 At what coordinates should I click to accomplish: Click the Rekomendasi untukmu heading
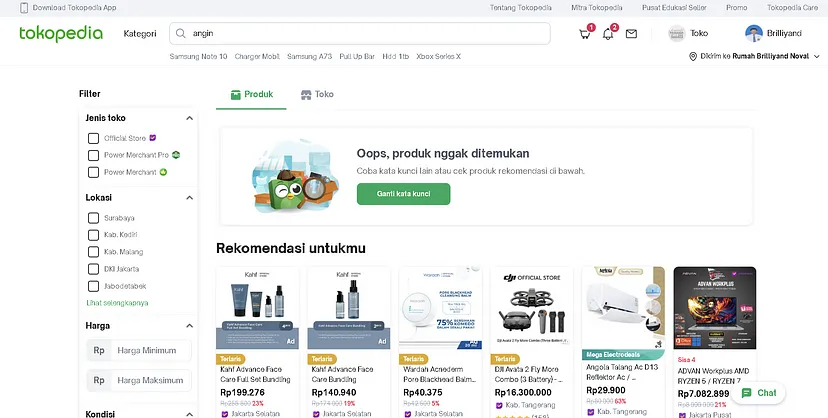[291, 248]
